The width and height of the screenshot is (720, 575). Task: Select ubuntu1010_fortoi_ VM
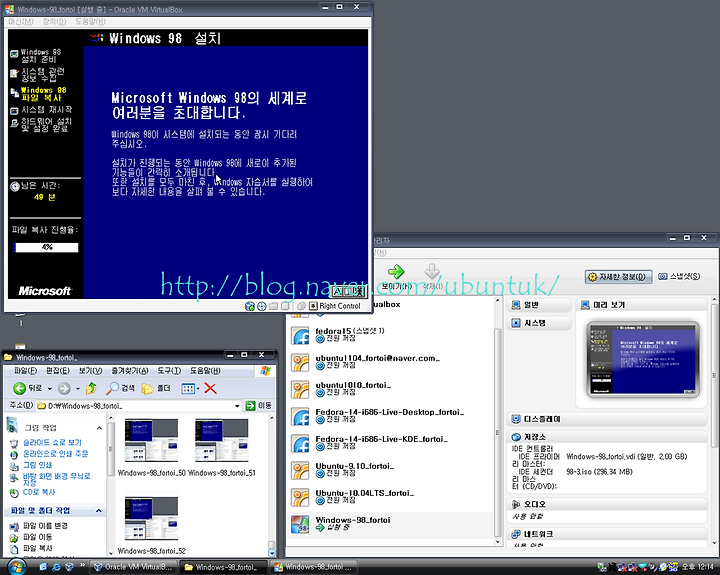tap(390, 389)
